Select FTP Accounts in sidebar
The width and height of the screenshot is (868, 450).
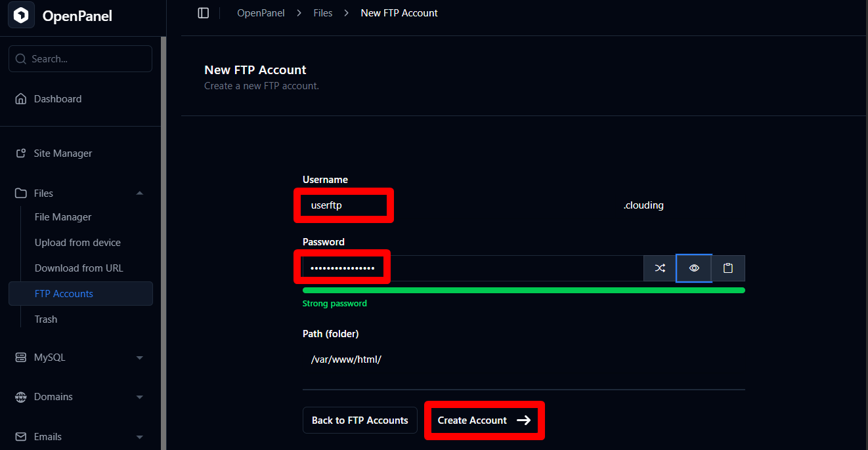click(x=64, y=294)
